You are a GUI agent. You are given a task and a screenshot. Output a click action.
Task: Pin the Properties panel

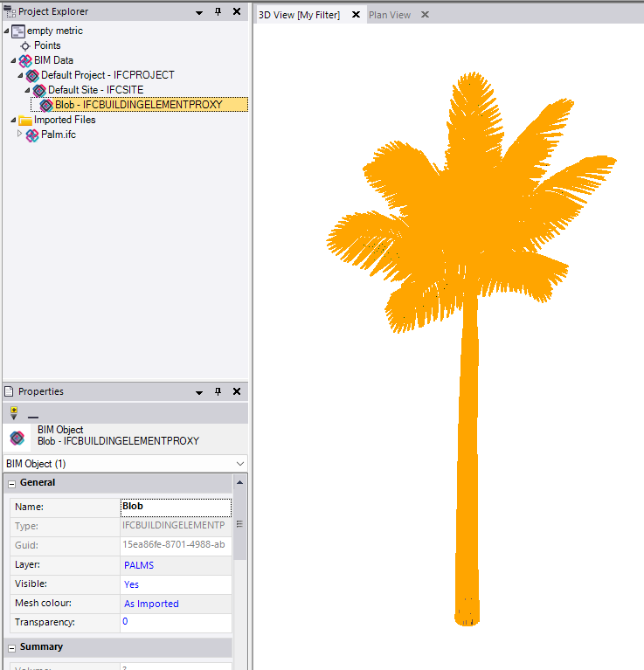[x=218, y=391]
